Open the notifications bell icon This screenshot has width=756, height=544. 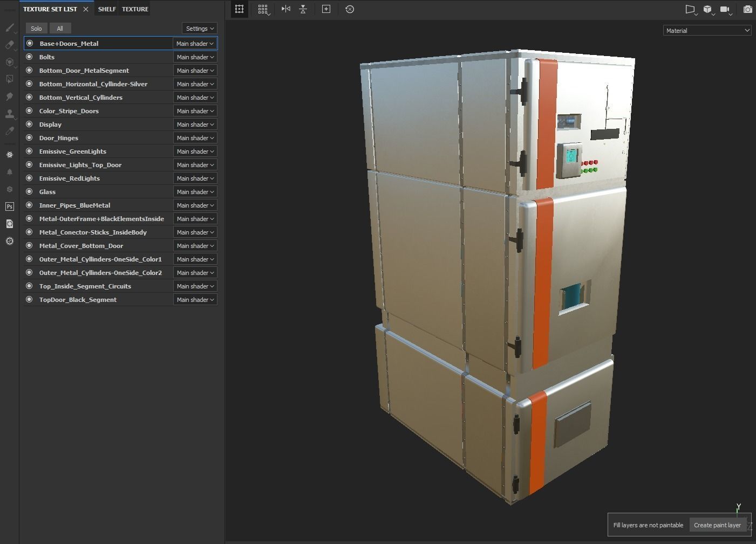tap(10, 172)
